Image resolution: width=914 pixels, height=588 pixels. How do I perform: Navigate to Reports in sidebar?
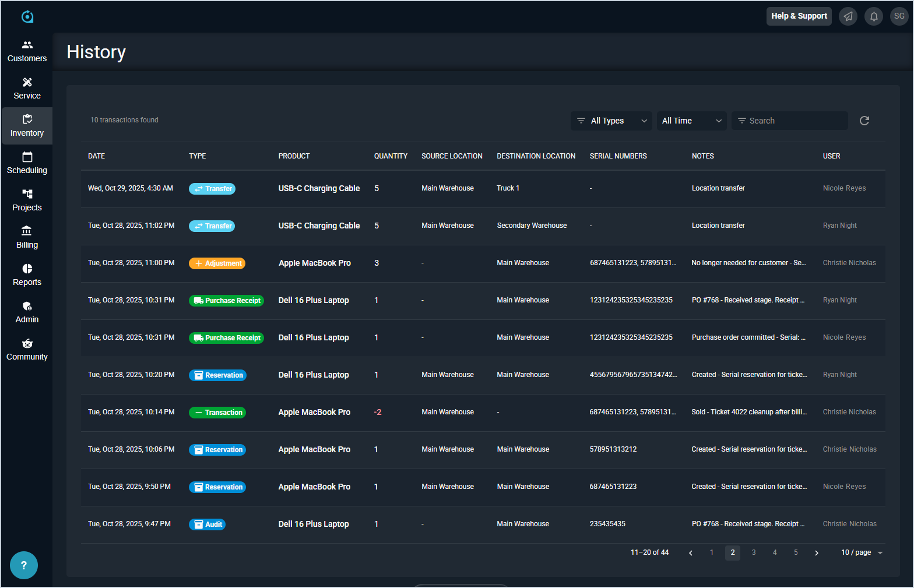[x=27, y=275]
